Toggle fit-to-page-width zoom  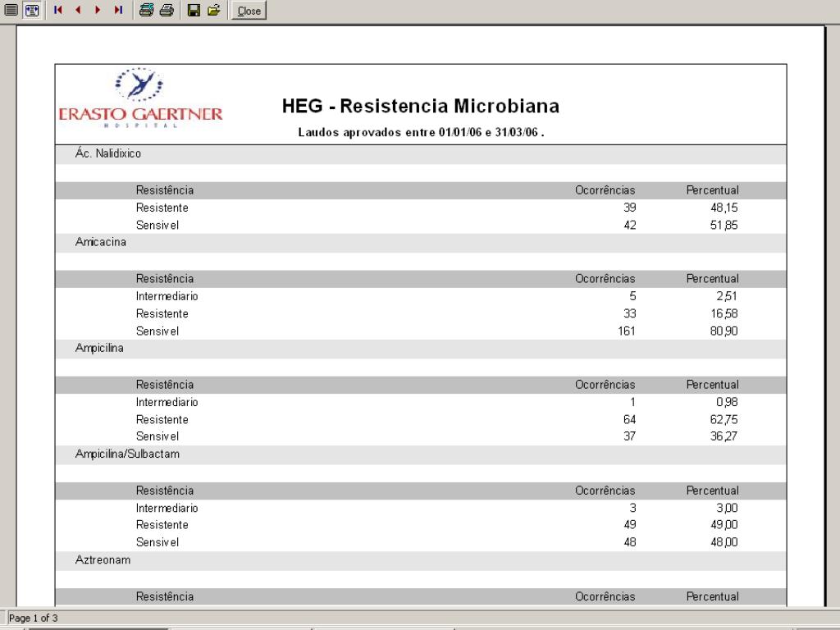(x=32, y=10)
